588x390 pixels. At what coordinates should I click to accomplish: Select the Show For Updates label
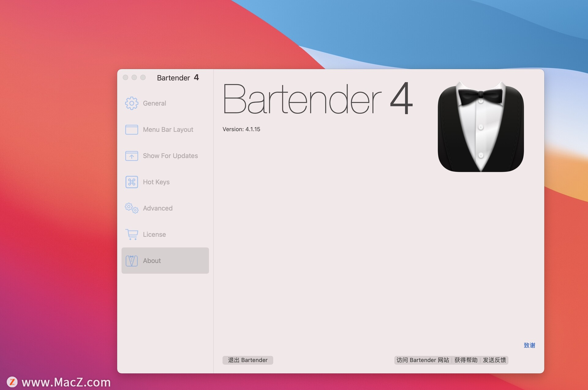click(170, 156)
